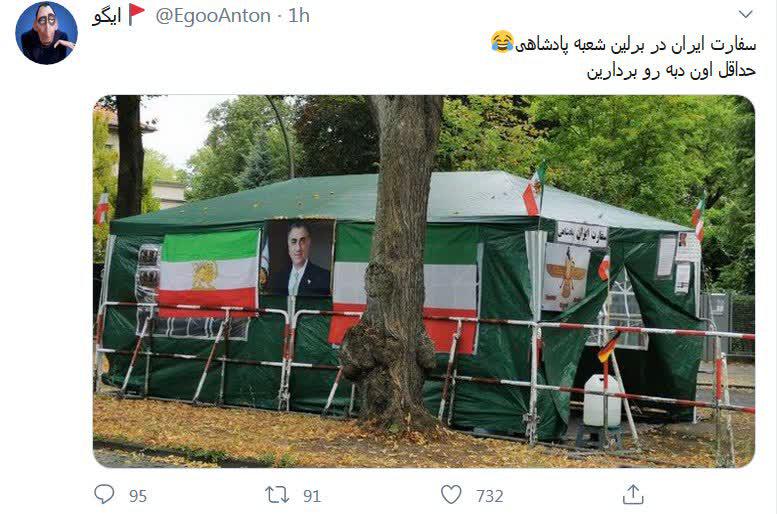Click the 95 replies count
The image size is (777, 514).
pyautogui.click(x=138, y=496)
